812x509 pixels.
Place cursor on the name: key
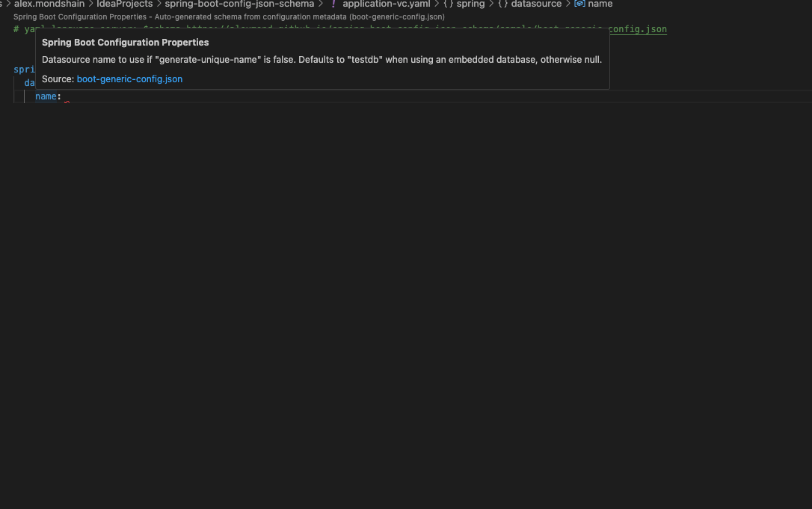click(46, 96)
